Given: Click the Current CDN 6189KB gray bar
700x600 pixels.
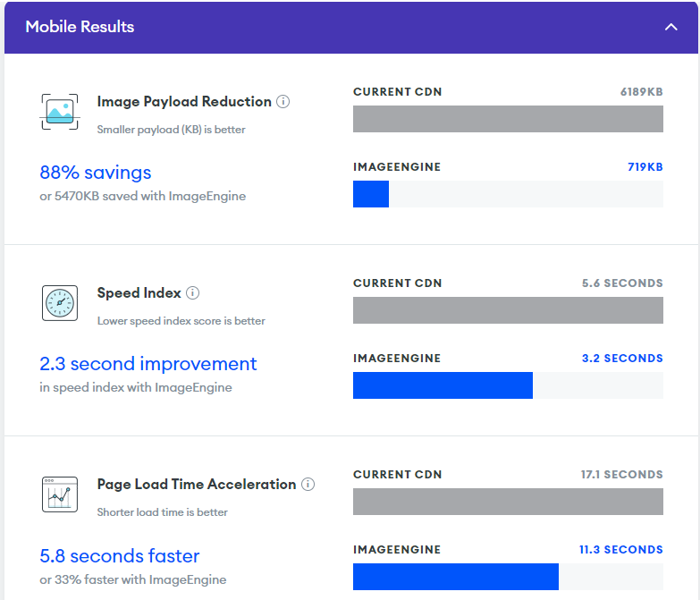Looking at the screenshot, I should pos(508,119).
